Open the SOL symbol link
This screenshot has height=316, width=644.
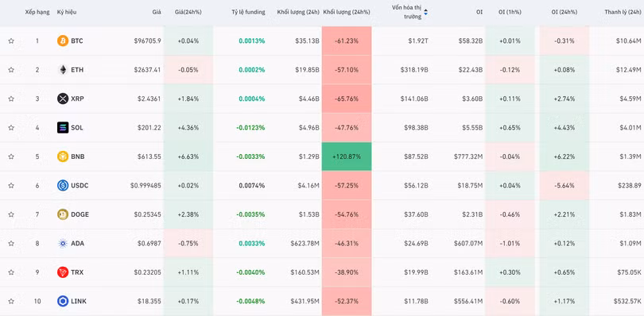(x=77, y=128)
